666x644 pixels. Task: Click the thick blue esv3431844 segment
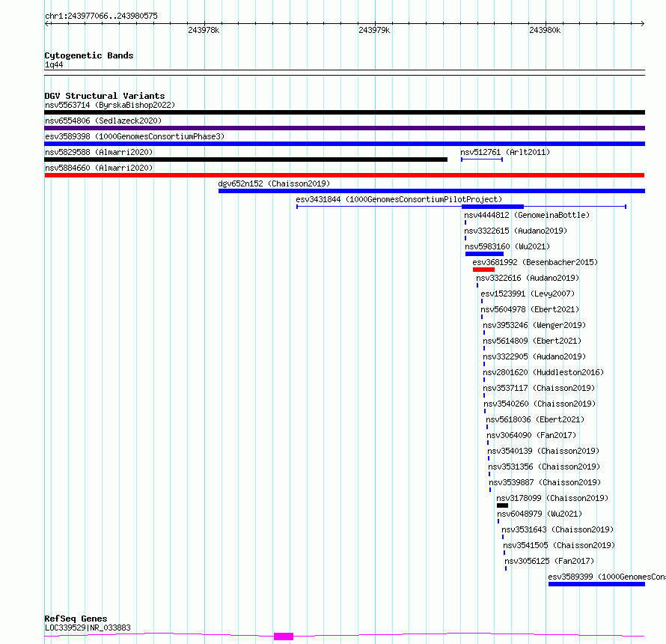[x=492, y=207]
